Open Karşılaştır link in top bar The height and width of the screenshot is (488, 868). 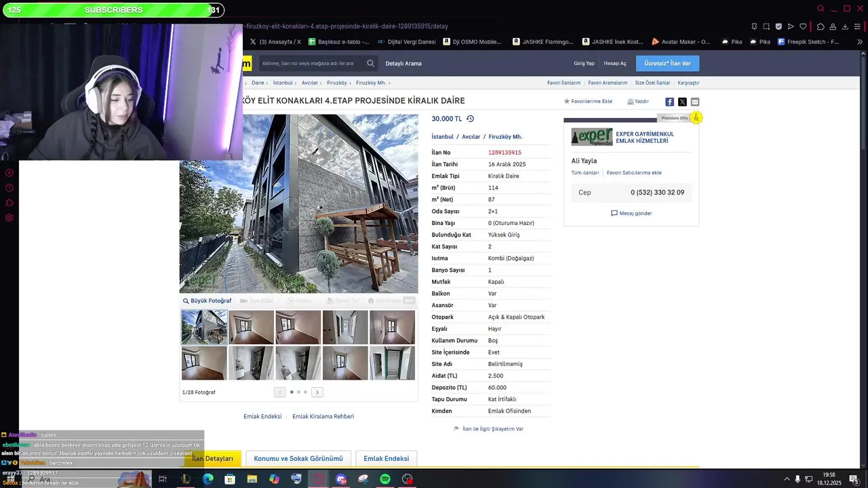[688, 83]
